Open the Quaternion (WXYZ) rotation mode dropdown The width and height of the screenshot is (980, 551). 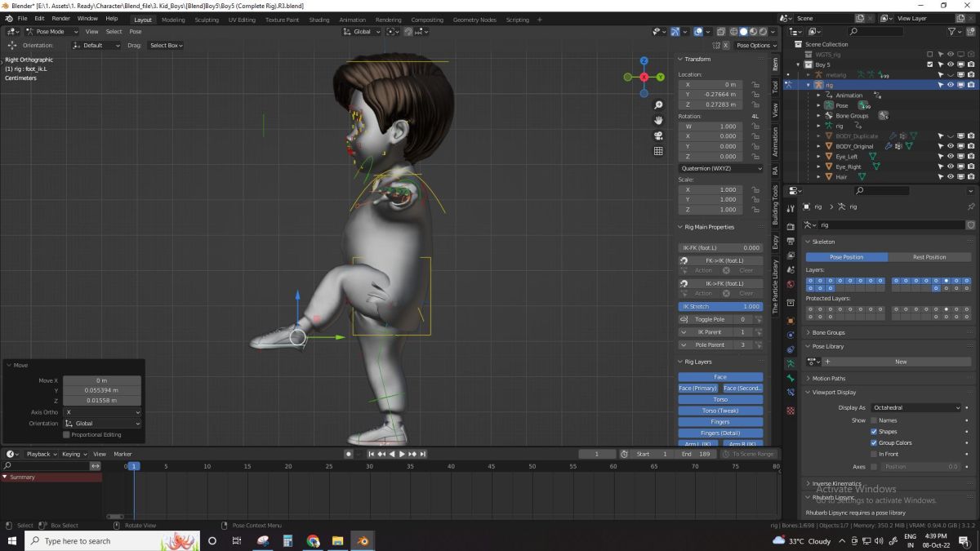pos(720,168)
